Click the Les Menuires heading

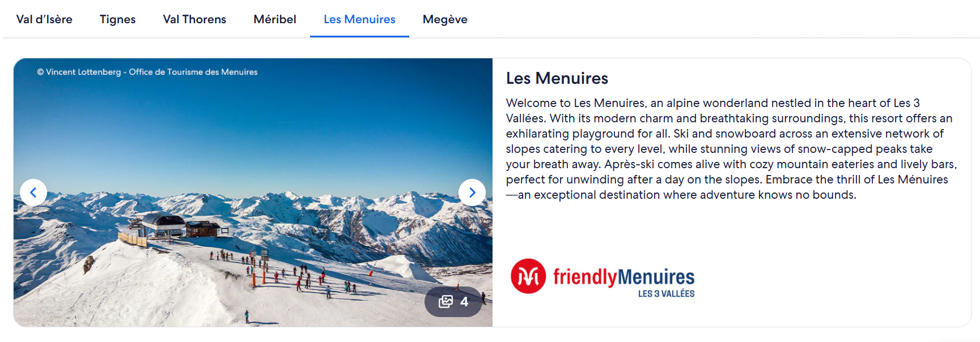pyautogui.click(x=557, y=78)
